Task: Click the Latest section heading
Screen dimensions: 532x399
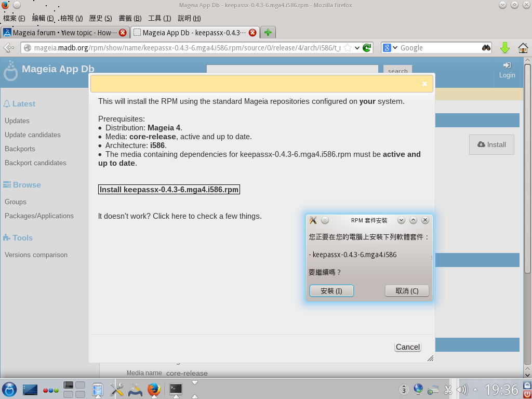Action: 19,104
